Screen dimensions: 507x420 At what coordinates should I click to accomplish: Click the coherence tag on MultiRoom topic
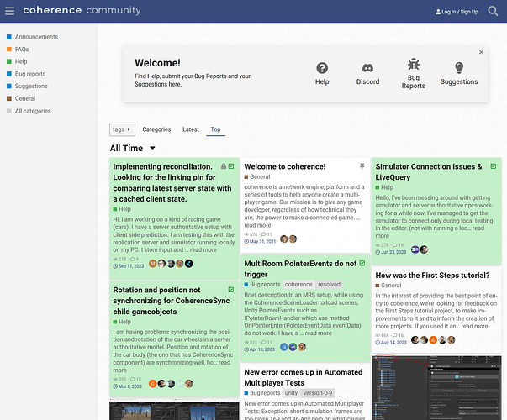pos(298,284)
